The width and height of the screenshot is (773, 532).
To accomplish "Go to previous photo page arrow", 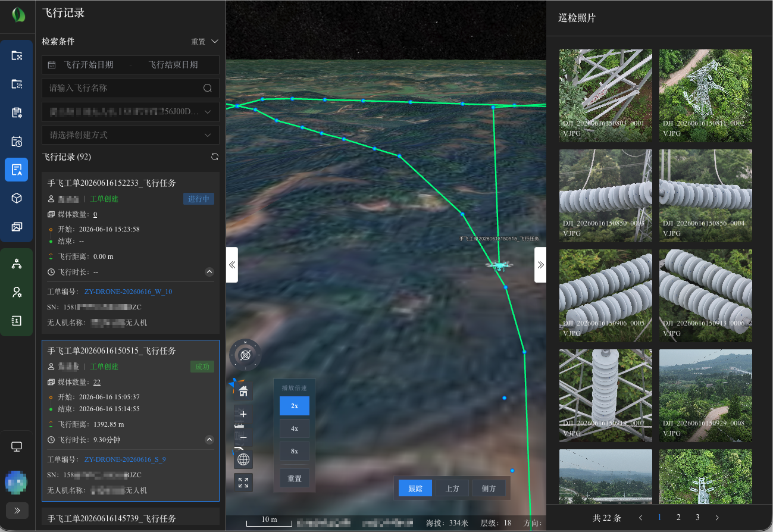I will tap(640, 518).
